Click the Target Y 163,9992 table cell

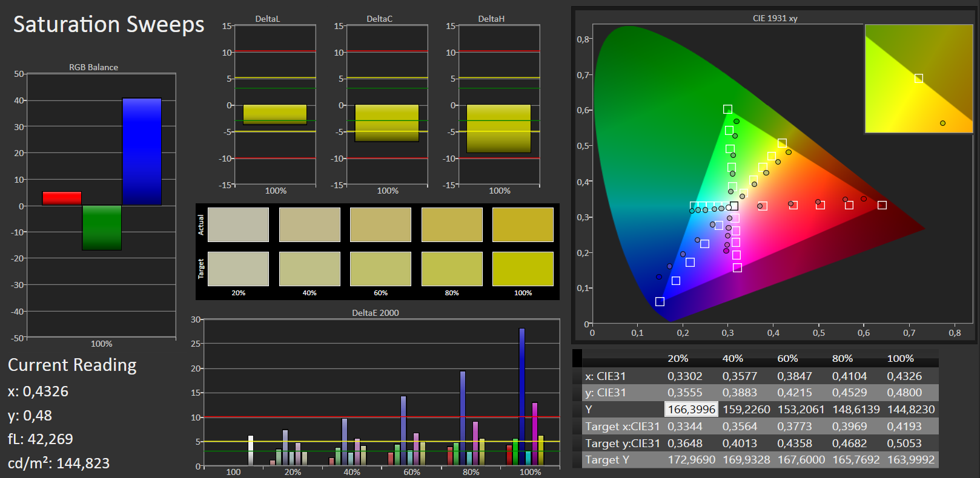point(911,460)
